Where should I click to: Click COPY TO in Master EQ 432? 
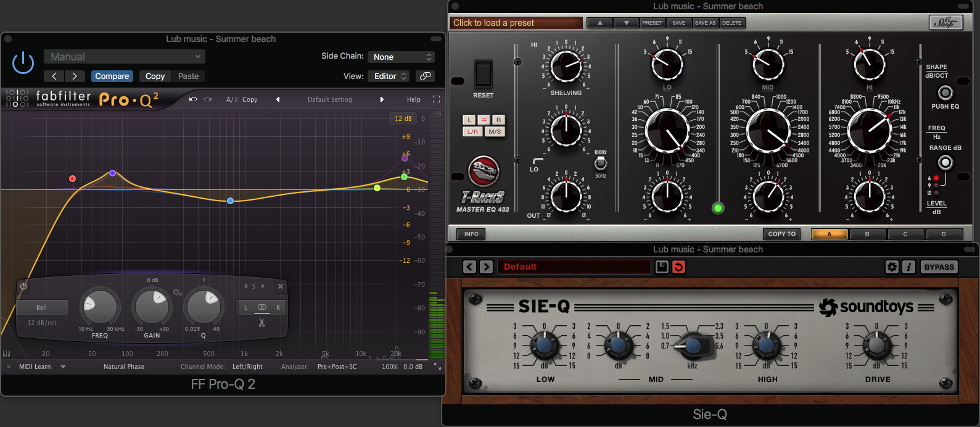click(x=782, y=234)
